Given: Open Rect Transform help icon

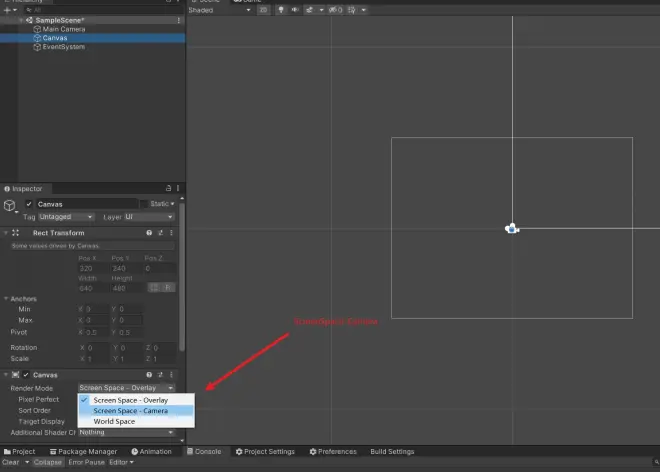Looking at the screenshot, I should coord(149,233).
